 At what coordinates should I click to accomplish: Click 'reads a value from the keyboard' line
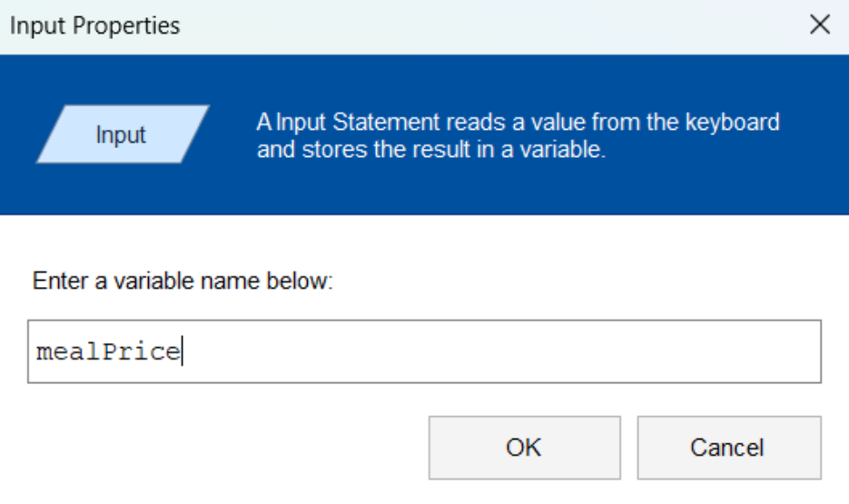613,123
